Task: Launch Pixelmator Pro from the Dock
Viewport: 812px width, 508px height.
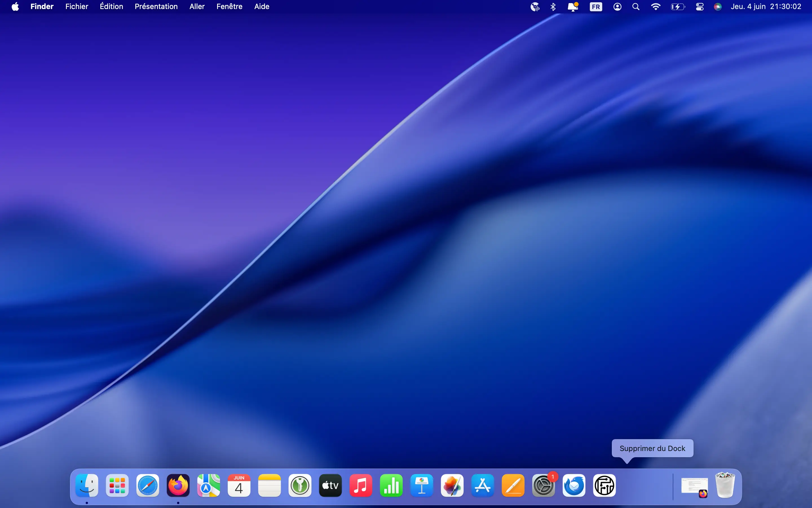Action: tap(452, 485)
